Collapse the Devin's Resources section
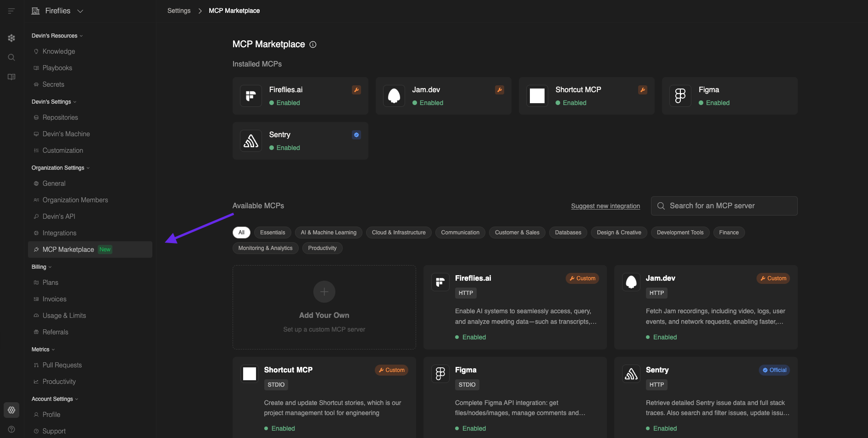Screen dimensions: 868x438 (x=57, y=36)
